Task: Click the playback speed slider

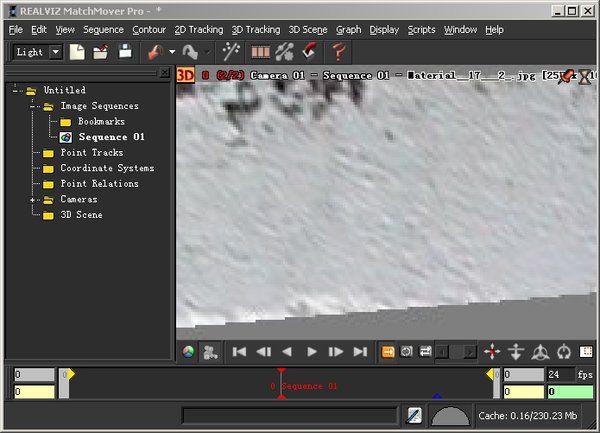Action: pos(456,352)
